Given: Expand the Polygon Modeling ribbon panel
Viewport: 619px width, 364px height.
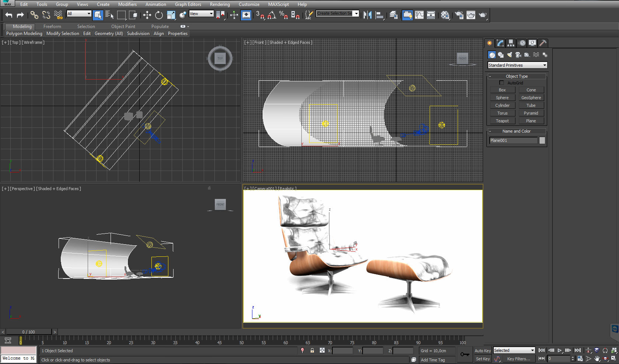Looking at the screenshot, I should tap(24, 34).
